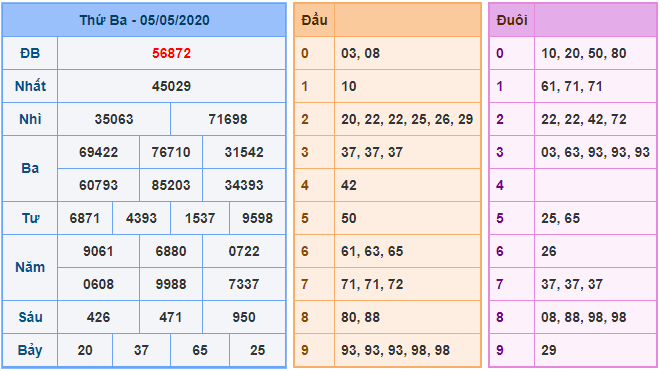Click '71, 71, 72' in the Đầu table
660x371 pixels.
(x=372, y=284)
